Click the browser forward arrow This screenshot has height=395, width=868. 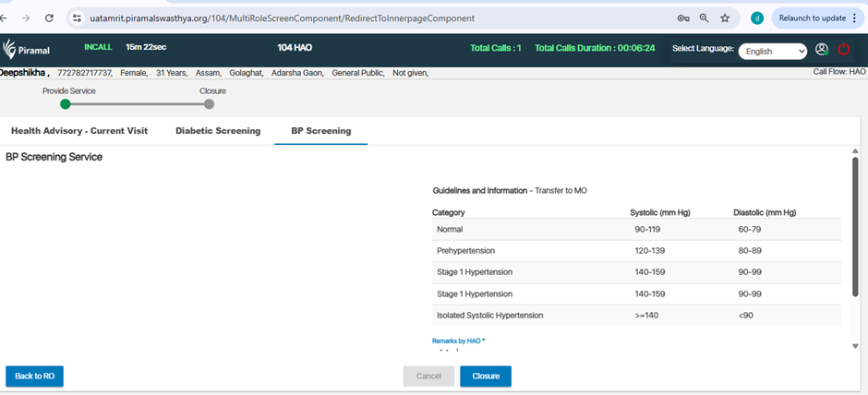(25, 18)
